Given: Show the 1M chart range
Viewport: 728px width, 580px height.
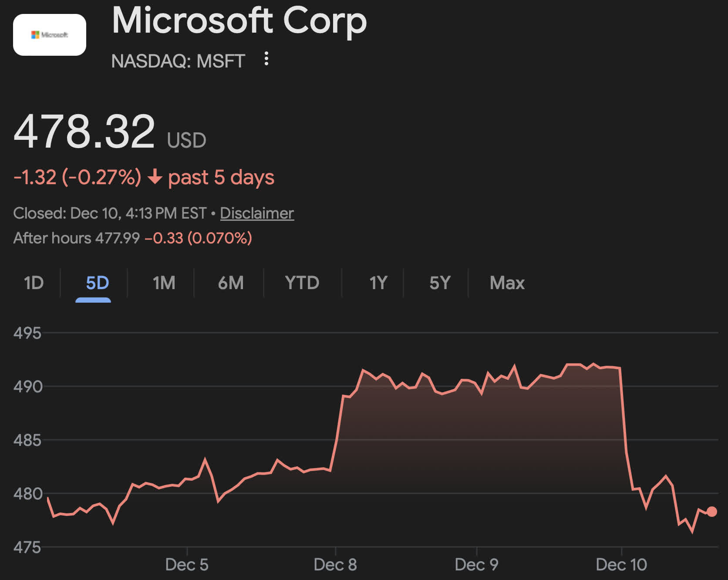Looking at the screenshot, I should (164, 283).
